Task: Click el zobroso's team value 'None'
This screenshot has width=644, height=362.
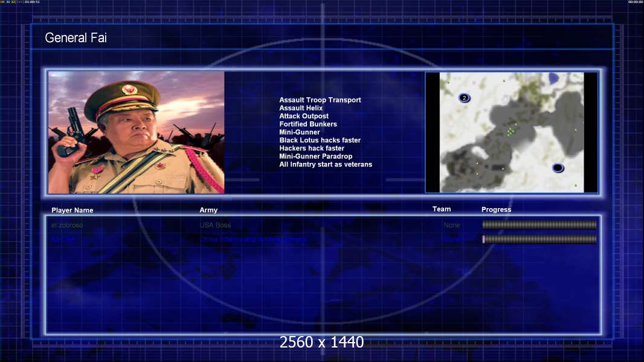Action: tap(452, 225)
